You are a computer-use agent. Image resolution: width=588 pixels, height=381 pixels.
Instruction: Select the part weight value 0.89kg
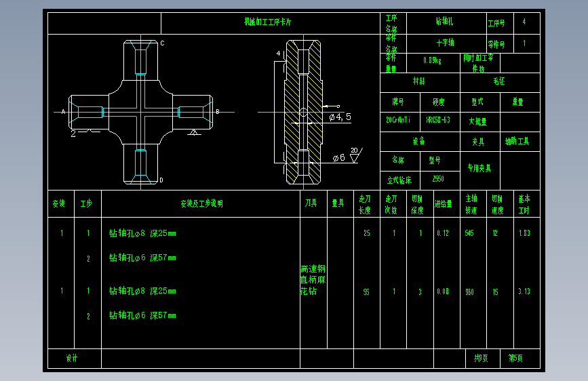click(x=432, y=60)
